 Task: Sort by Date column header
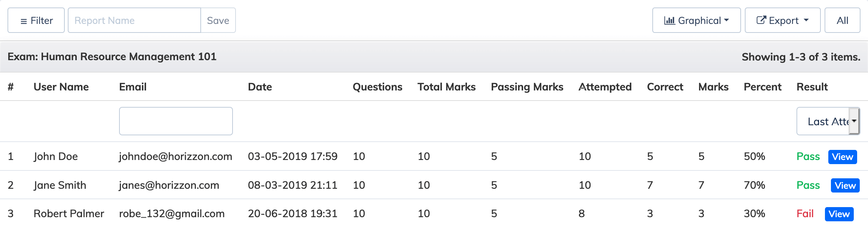point(260,87)
